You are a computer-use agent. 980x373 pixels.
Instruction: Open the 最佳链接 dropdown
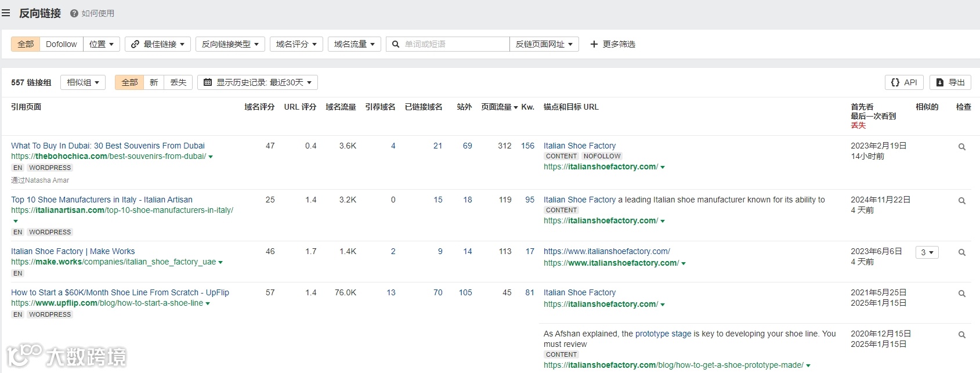point(158,44)
